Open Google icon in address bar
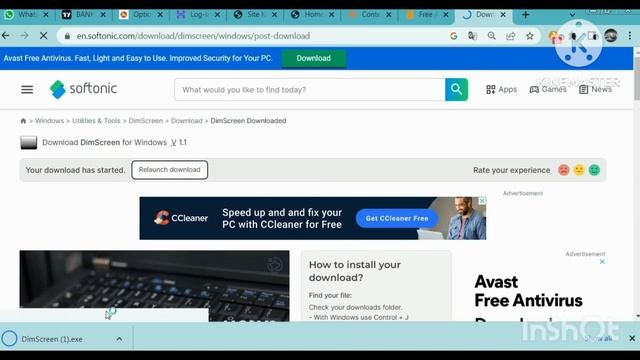640x360 pixels. (453, 36)
